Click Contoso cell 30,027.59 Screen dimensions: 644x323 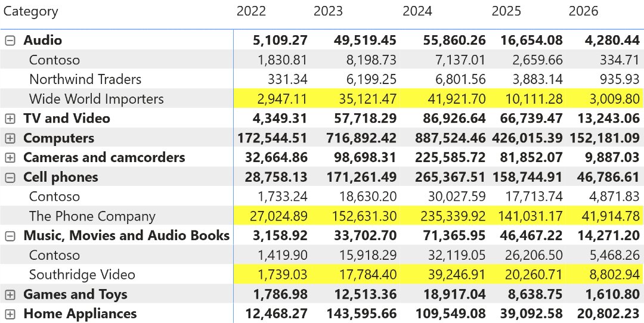pyautogui.click(x=457, y=197)
